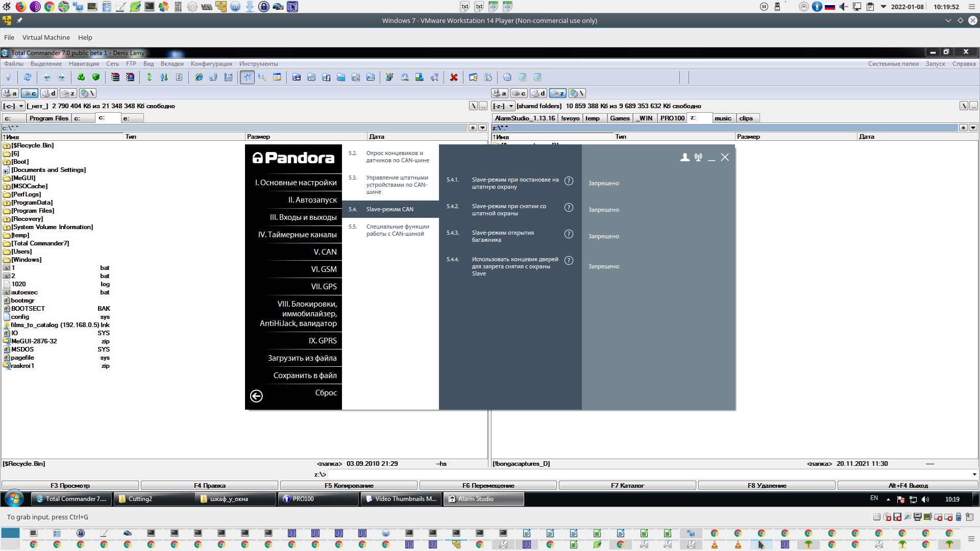Open right panel drive dropdown [-z-]
980x551 pixels.
[503, 106]
